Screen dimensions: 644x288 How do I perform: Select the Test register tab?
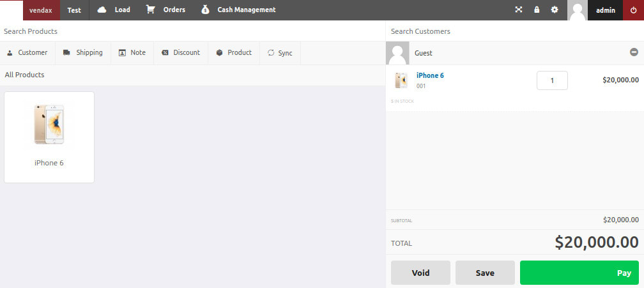(x=74, y=10)
